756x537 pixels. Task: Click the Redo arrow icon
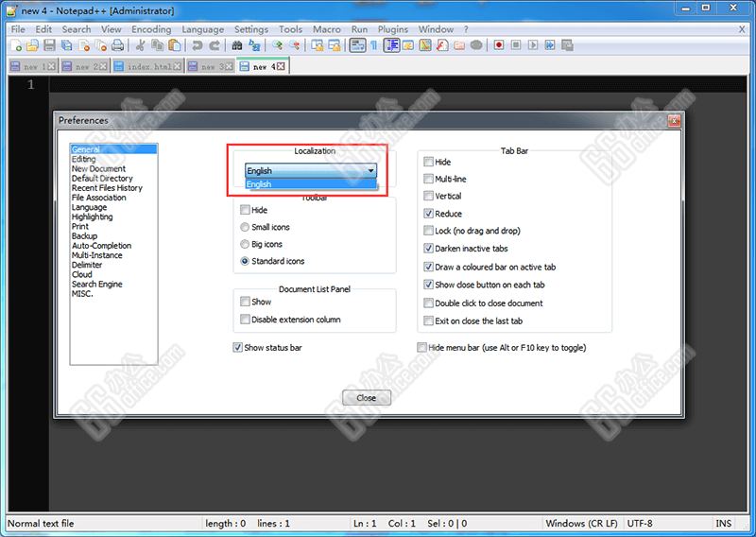coord(215,45)
